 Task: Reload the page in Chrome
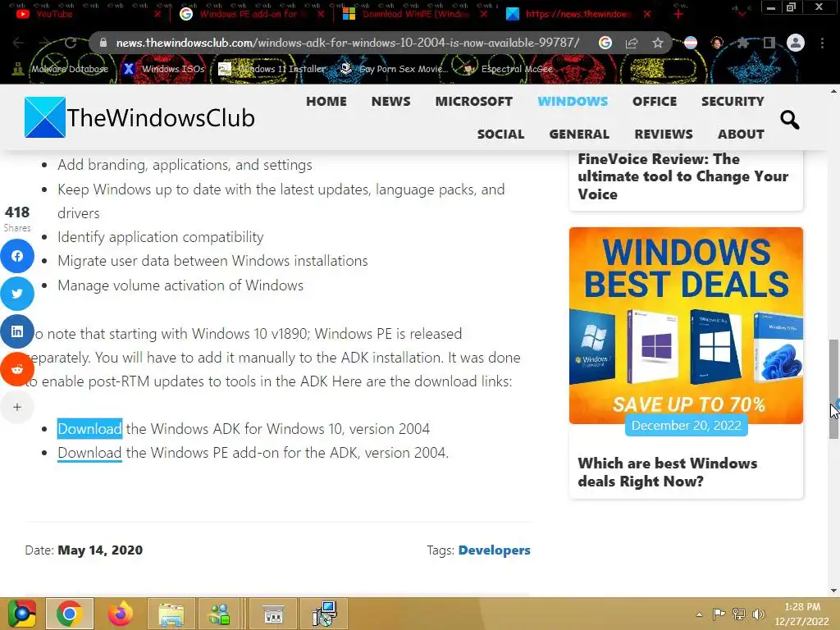(x=70, y=43)
